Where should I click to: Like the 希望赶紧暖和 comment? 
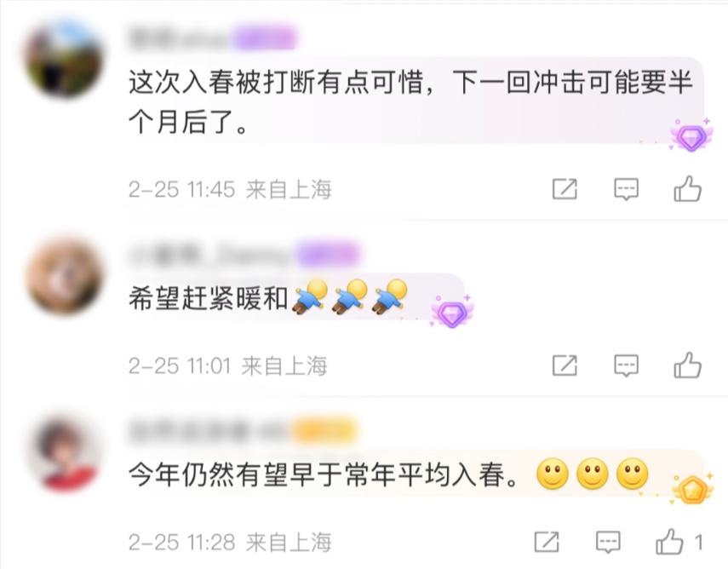(687, 365)
